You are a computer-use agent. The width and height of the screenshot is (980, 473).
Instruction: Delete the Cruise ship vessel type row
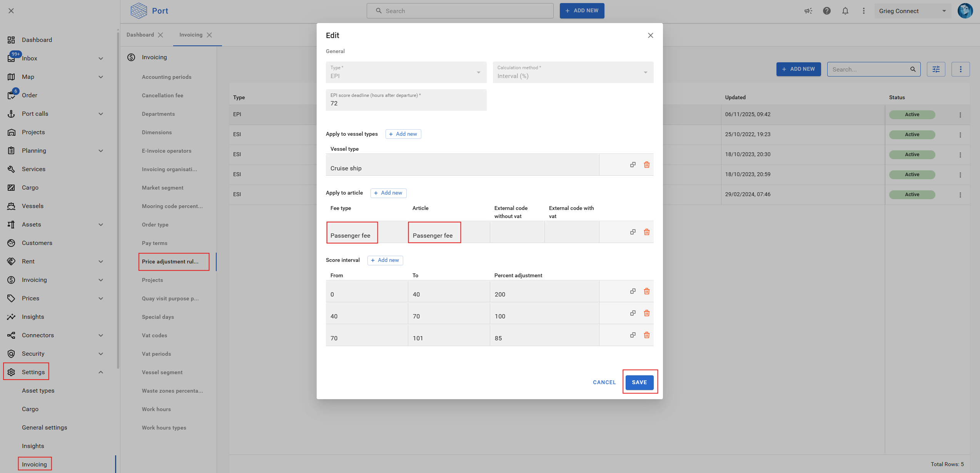(x=646, y=165)
